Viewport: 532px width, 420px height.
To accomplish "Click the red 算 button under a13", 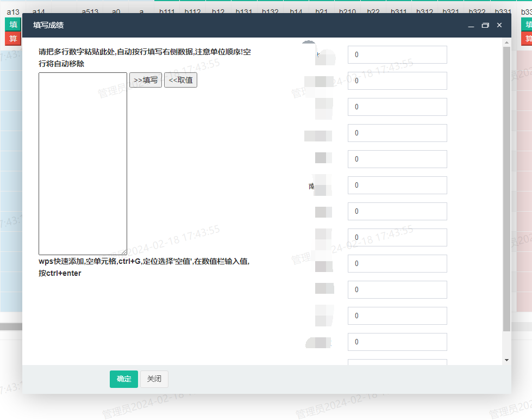I will (x=13, y=39).
